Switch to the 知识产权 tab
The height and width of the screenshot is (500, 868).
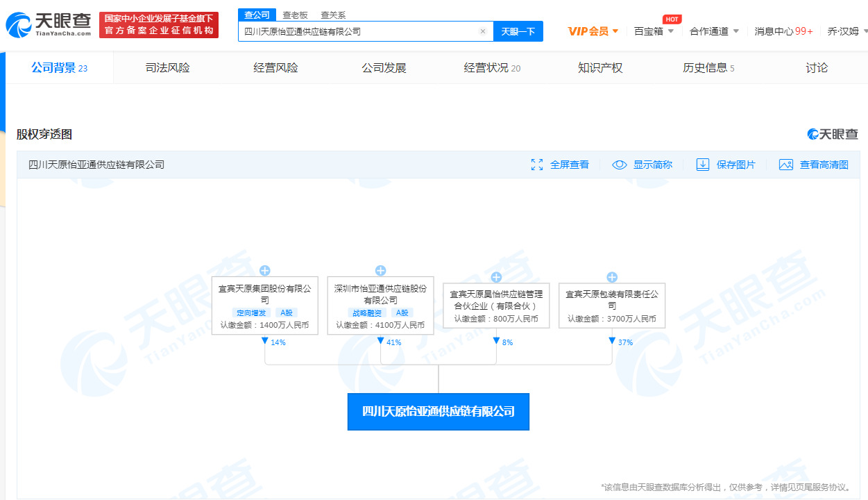click(600, 67)
